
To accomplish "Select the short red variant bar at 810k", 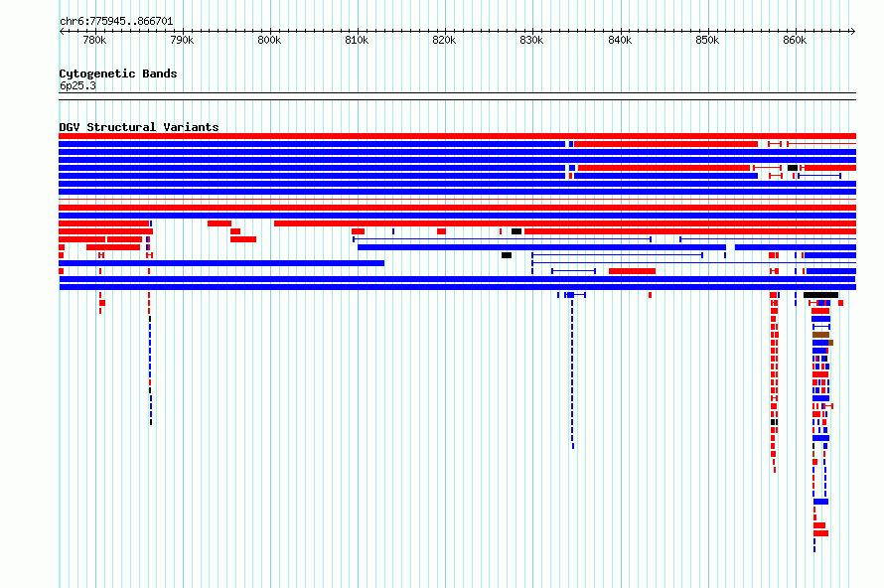I will (x=358, y=231).
